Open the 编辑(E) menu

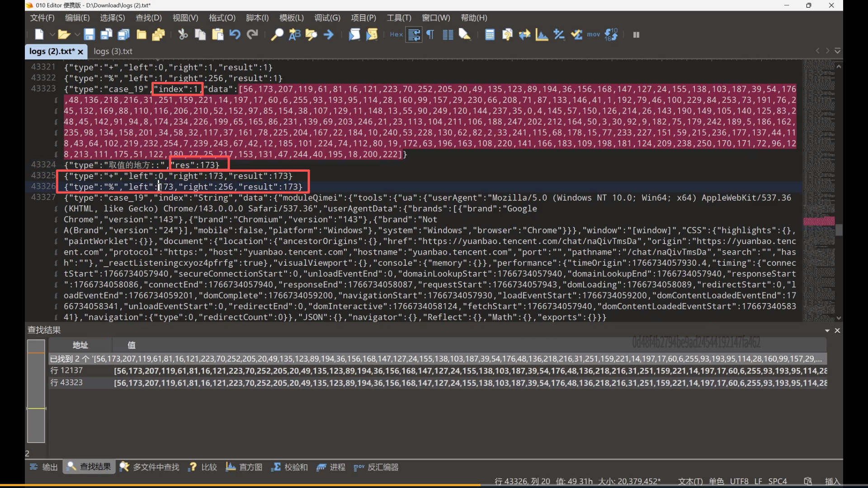click(77, 18)
